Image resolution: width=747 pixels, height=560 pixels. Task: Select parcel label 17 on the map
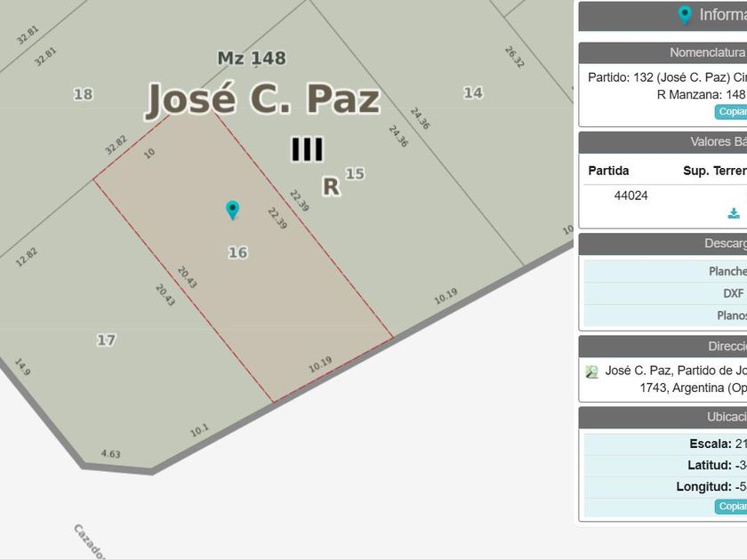[106, 340]
